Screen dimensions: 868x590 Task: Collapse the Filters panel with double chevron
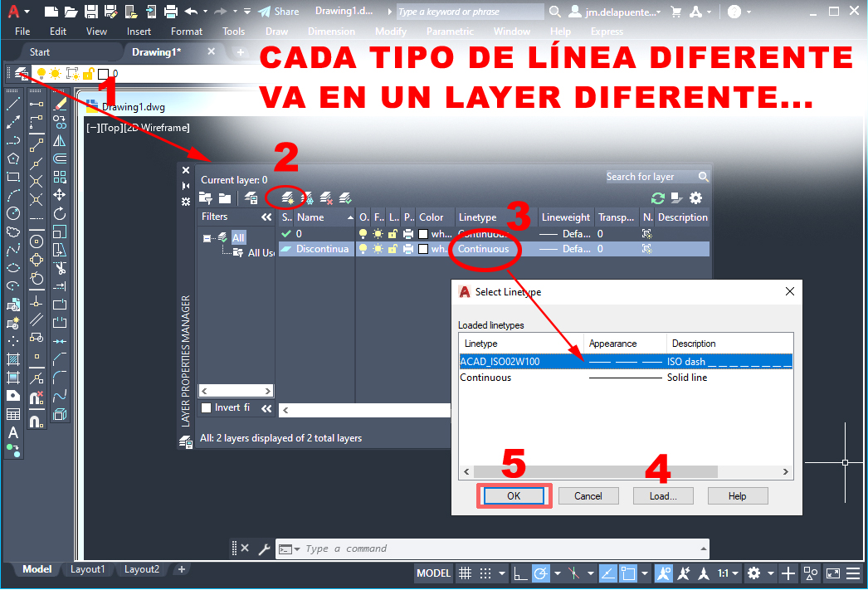(x=266, y=217)
